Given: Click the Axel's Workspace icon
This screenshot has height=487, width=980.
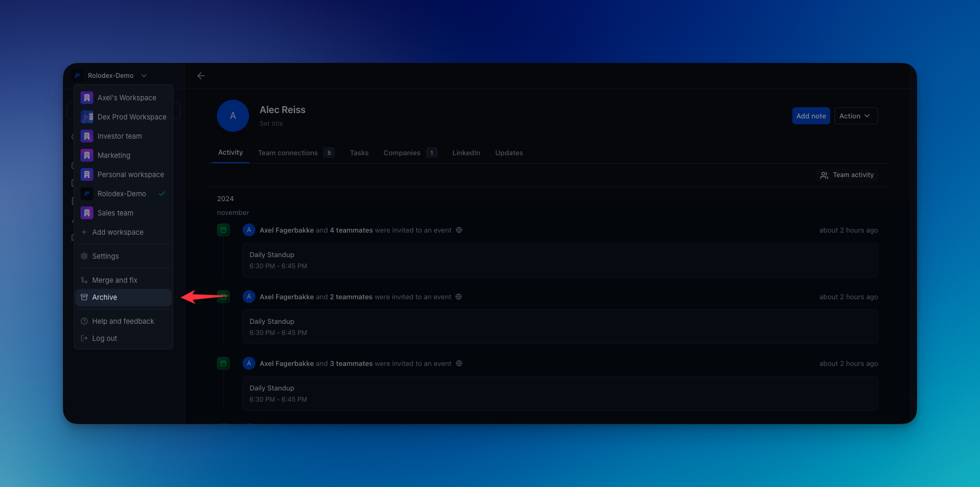Looking at the screenshot, I should tap(87, 98).
